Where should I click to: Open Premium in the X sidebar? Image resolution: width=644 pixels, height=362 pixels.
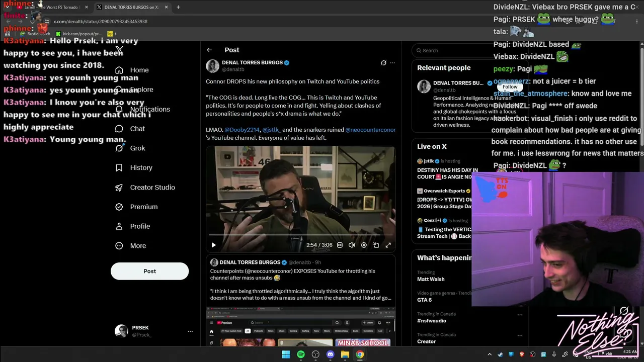click(136, 207)
